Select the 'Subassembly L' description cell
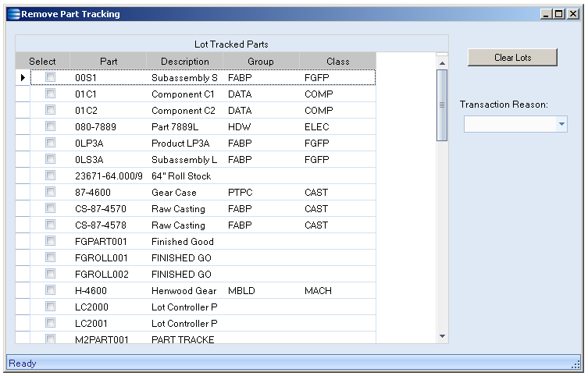588x376 pixels. point(185,160)
